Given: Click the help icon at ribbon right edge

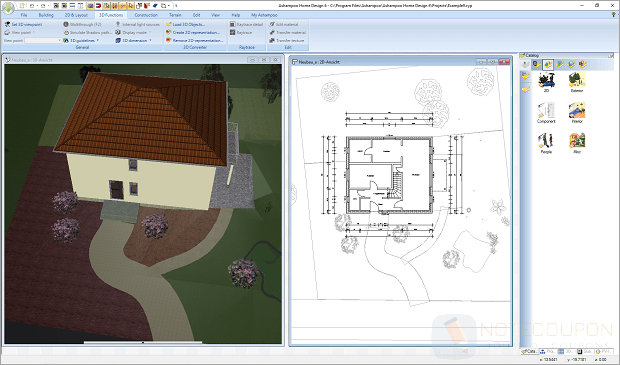Looking at the screenshot, I should point(614,15).
